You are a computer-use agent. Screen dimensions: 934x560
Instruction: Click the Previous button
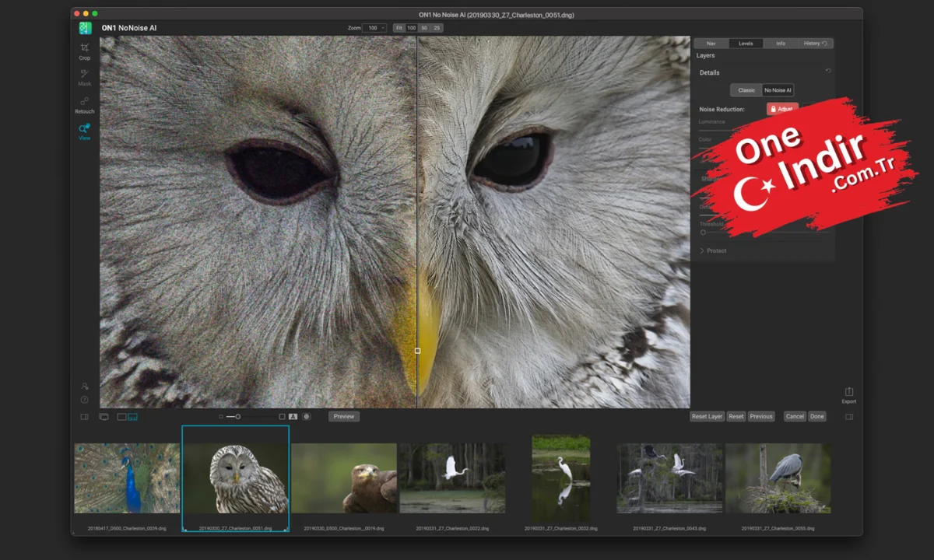click(x=761, y=417)
